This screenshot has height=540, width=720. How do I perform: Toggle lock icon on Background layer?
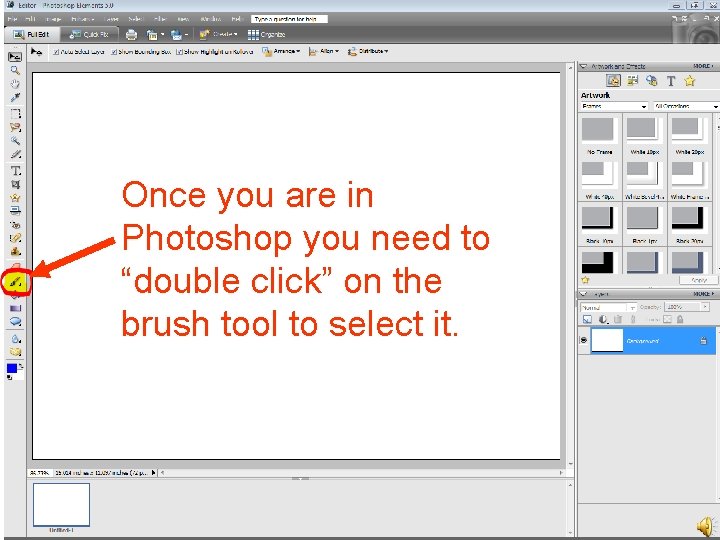click(x=703, y=341)
